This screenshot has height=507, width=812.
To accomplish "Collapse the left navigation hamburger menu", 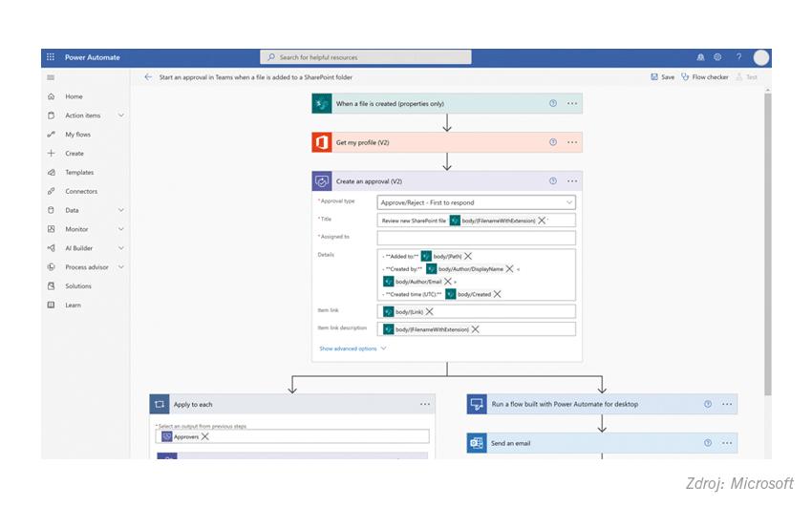I will 51,77.
